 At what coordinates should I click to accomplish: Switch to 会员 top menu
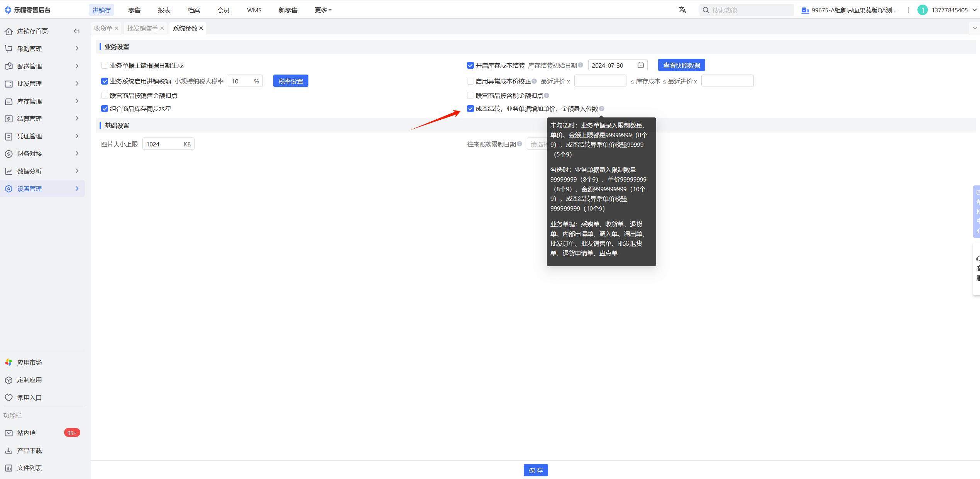[223, 10]
